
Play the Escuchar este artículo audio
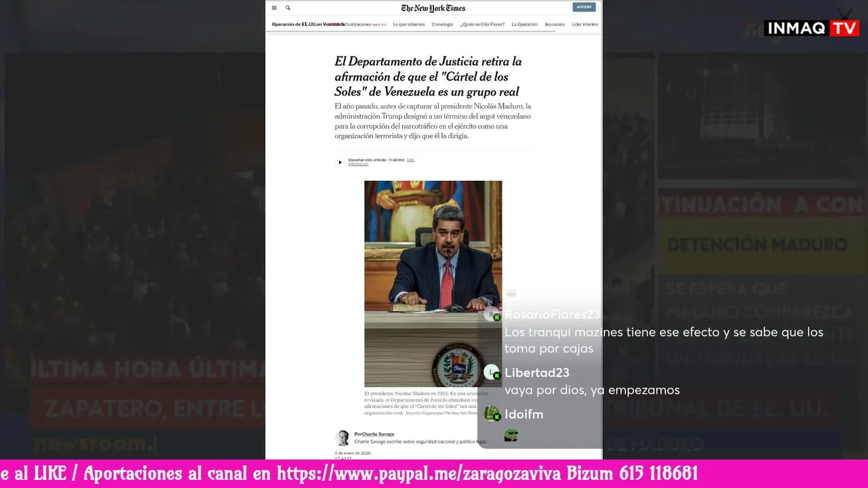click(340, 162)
